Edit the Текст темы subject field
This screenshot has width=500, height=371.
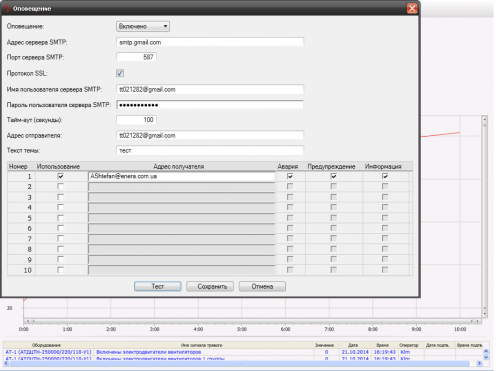(x=210, y=151)
